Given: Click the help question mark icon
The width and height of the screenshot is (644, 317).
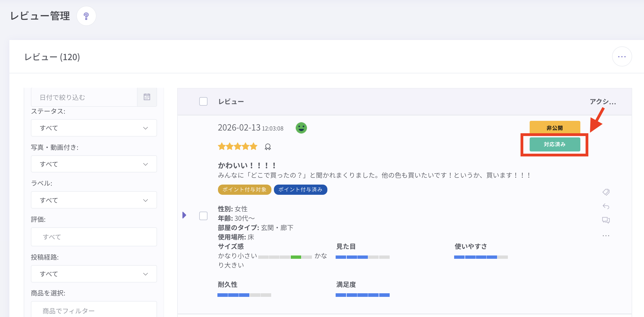Looking at the screenshot, I should click(x=86, y=16).
